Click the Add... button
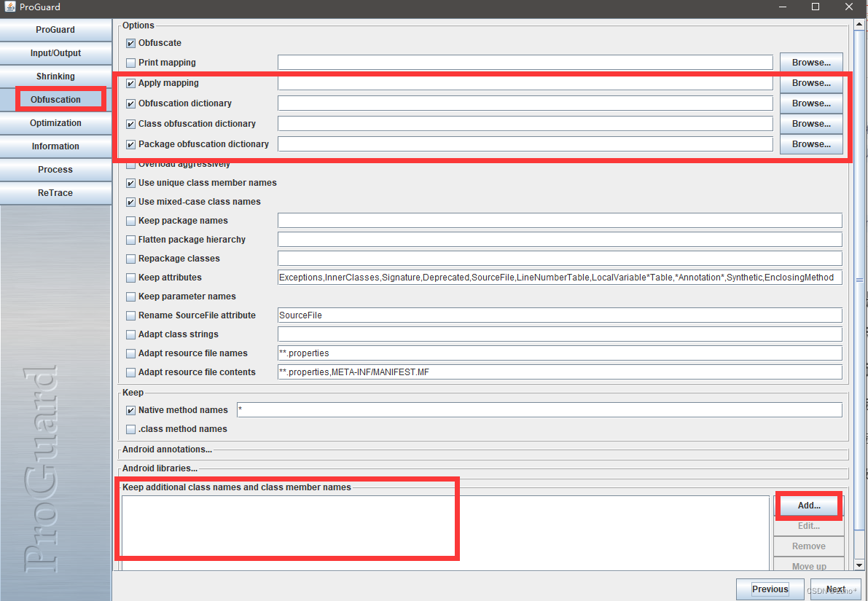This screenshot has height=601, width=868. tap(809, 506)
